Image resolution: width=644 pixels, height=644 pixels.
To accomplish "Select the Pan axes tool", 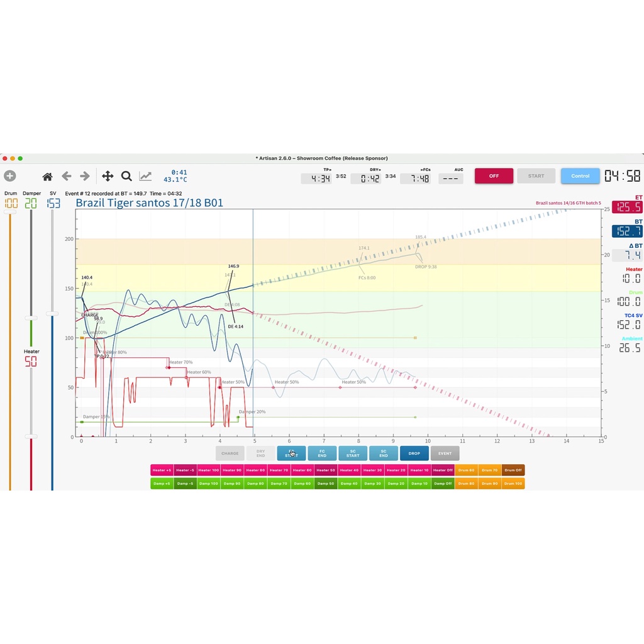I will (108, 177).
